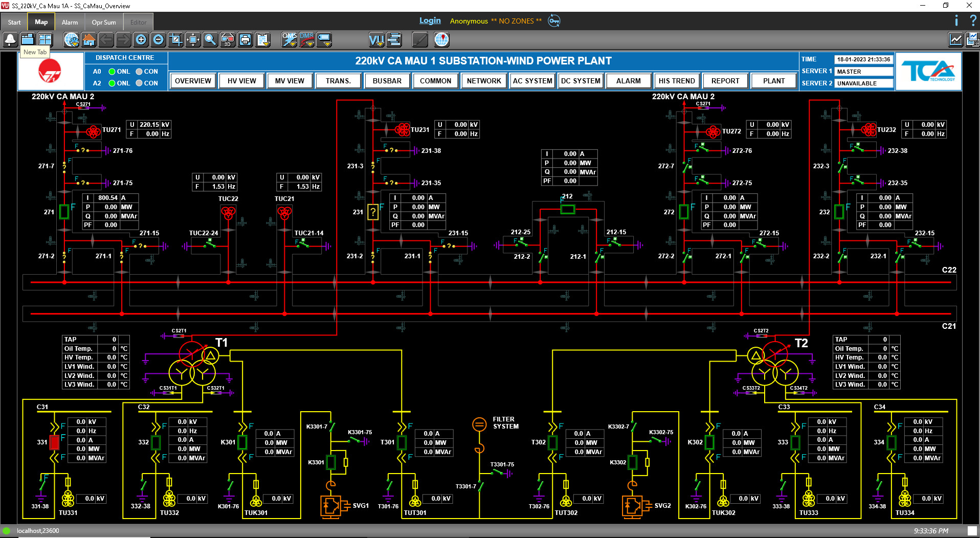The height and width of the screenshot is (538, 980).
Task: Click the alarm bell toolbar icon
Action: coord(10,39)
